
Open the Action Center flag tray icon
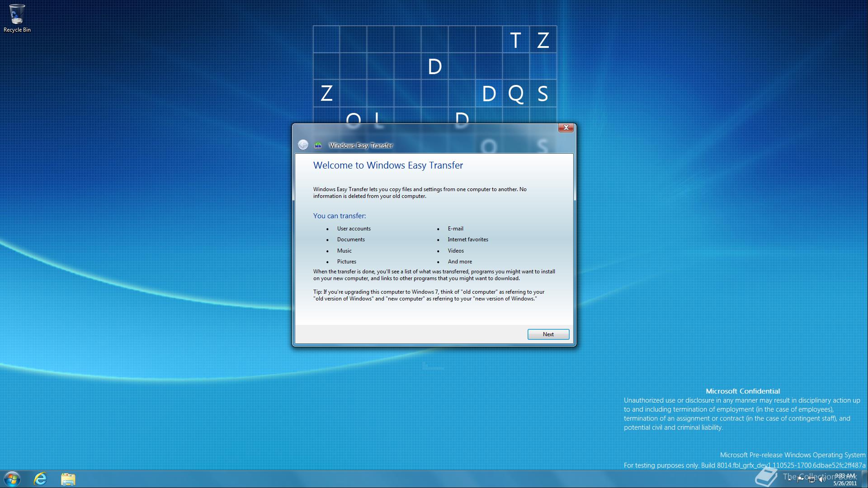coord(800,479)
